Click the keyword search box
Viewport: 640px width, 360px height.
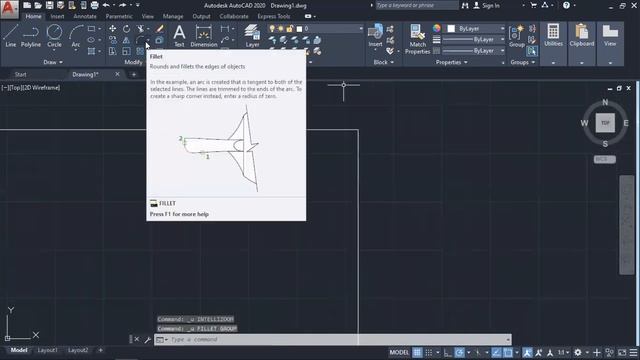(x=417, y=5)
